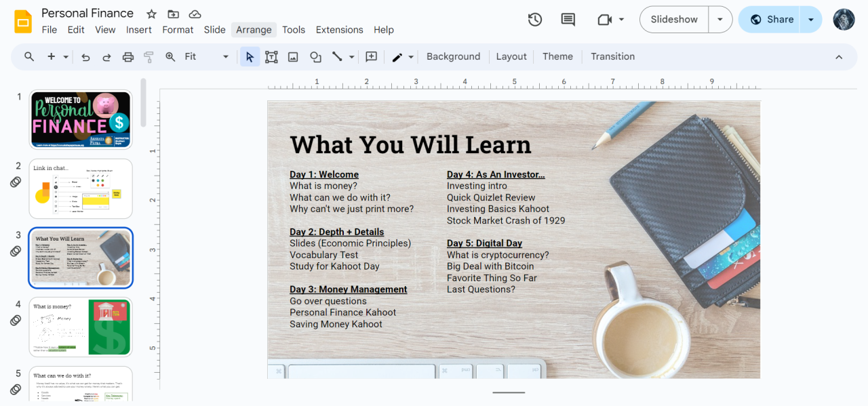Open the Edit menu
868x406 pixels.
click(x=76, y=30)
